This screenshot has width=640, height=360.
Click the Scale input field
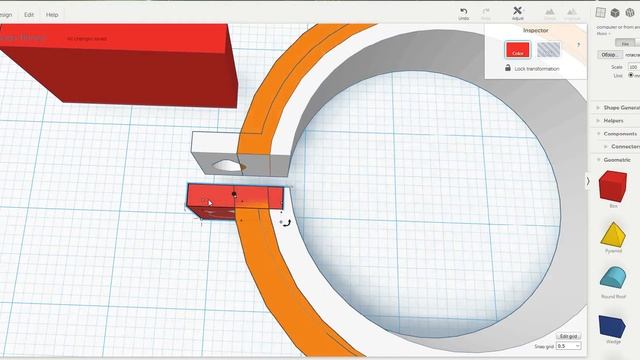(x=634, y=67)
